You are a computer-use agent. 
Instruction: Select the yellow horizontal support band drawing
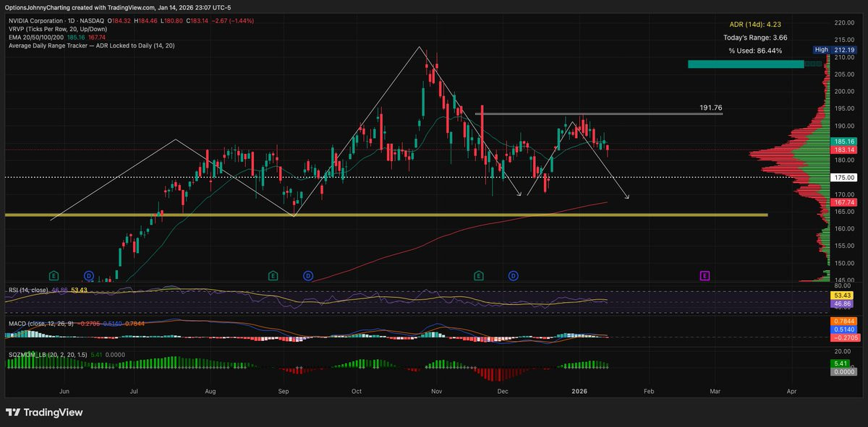click(x=386, y=215)
